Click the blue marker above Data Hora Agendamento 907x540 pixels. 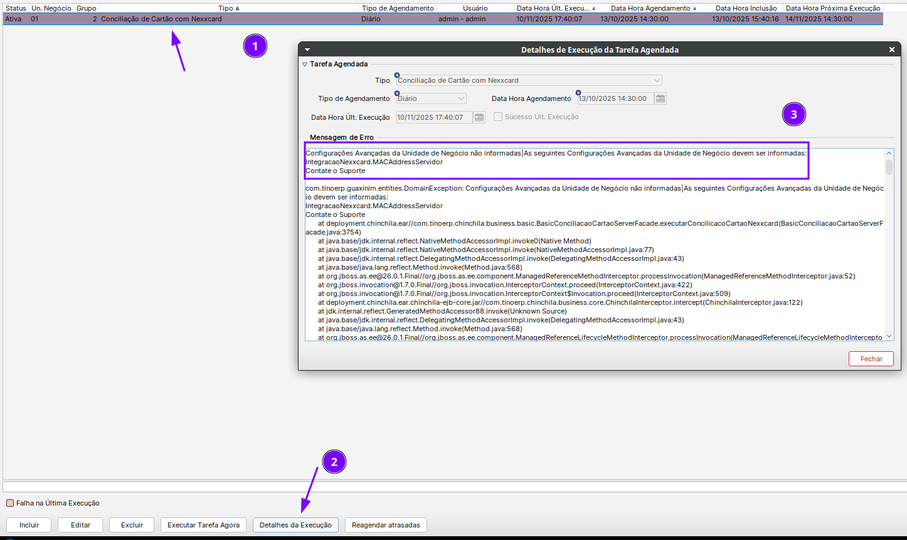point(578,93)
